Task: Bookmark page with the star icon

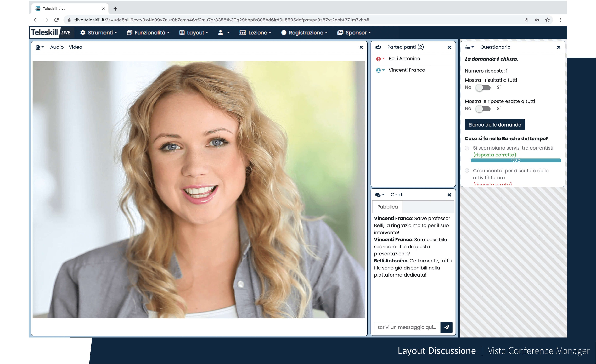Action: (x=547, y=20)
